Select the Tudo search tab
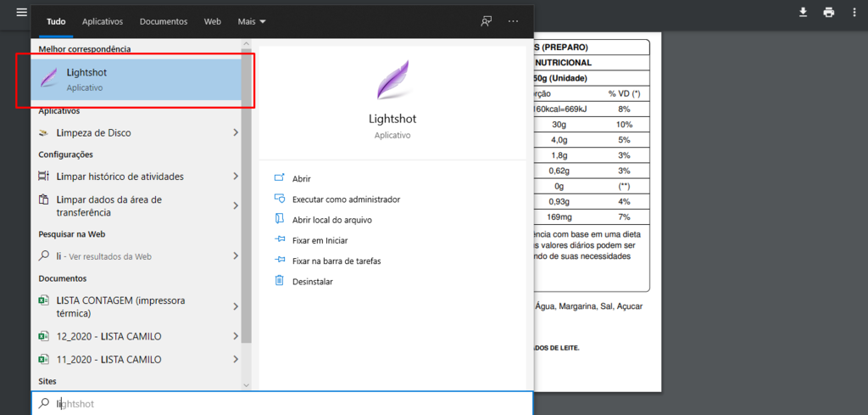 [x=56, y=21]
